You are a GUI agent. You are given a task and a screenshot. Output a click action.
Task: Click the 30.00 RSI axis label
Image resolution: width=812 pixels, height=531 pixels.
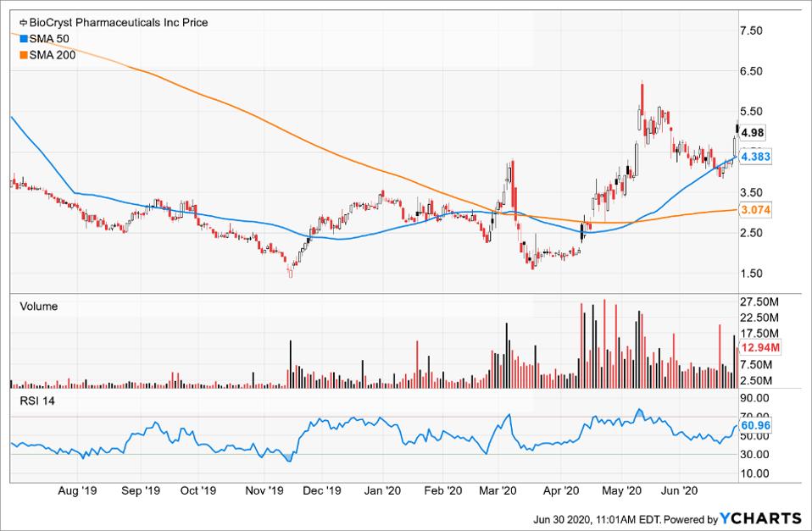(x=755, y=455)
